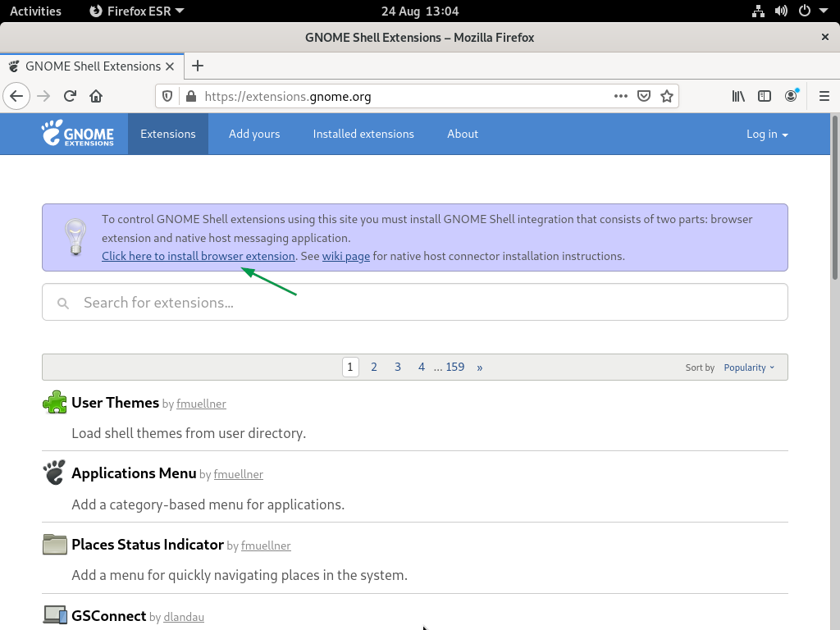Open the volume icon in top bar
840x630 pixels.
coord(781,11)
